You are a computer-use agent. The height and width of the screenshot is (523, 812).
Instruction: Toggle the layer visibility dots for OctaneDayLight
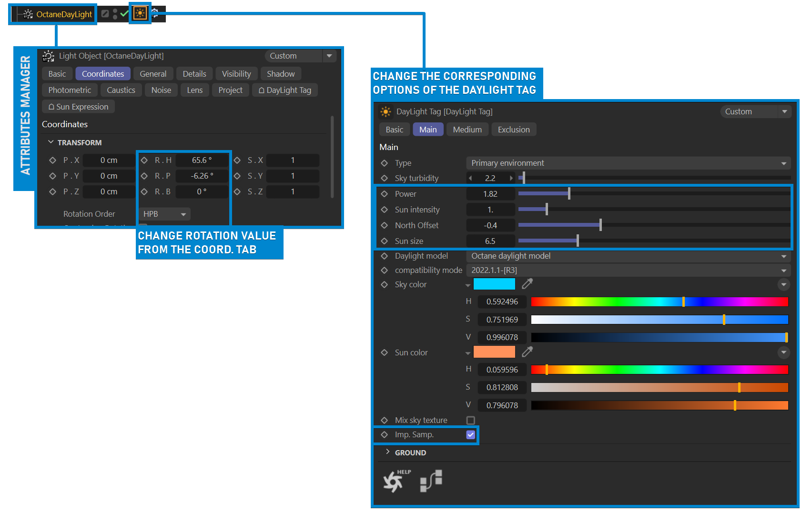click(x=115, y=14)
